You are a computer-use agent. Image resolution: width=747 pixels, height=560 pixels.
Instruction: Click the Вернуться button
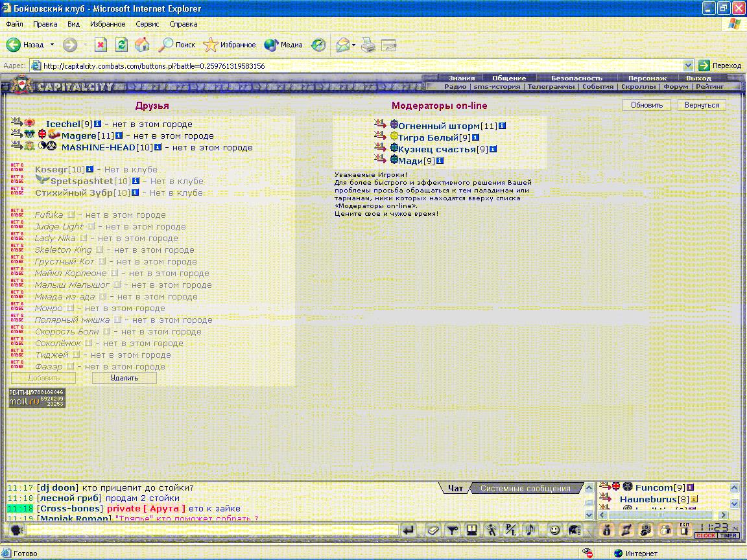click(702, 105)
